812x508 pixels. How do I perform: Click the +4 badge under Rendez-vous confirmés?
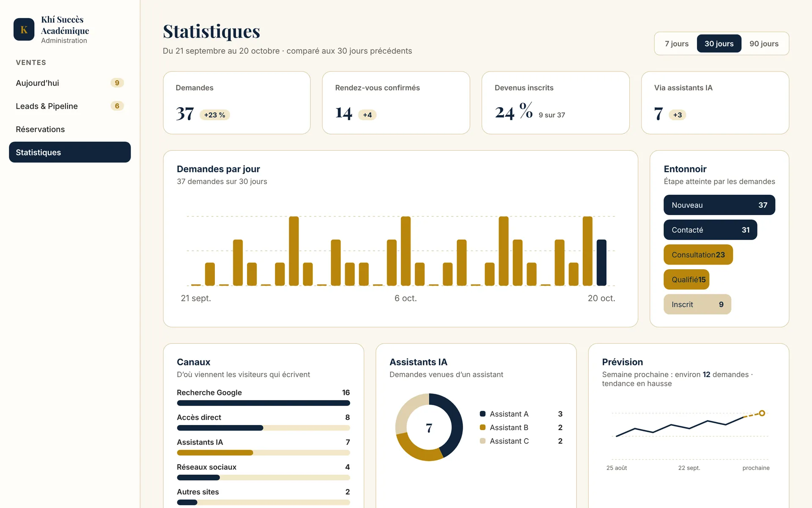point(367,115)
